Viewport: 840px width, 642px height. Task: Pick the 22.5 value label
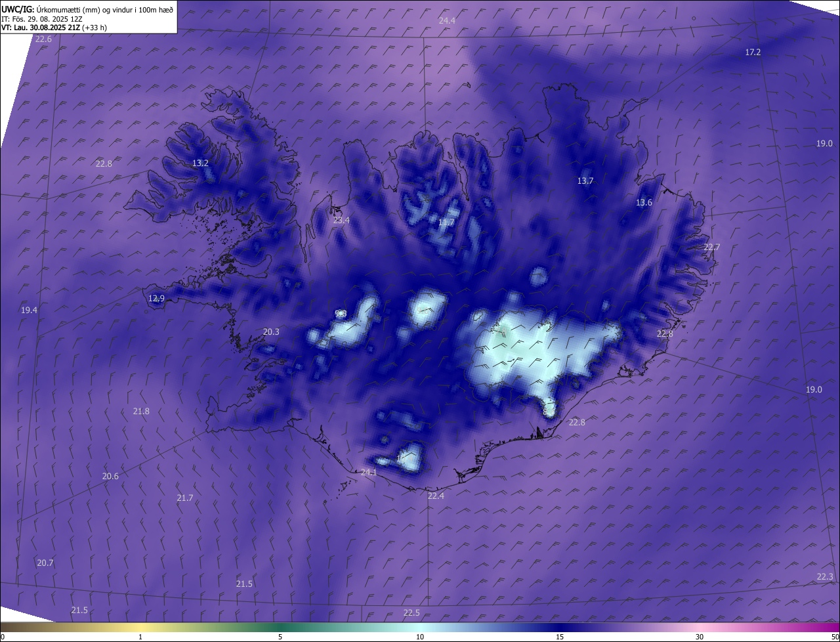point(411,612)
